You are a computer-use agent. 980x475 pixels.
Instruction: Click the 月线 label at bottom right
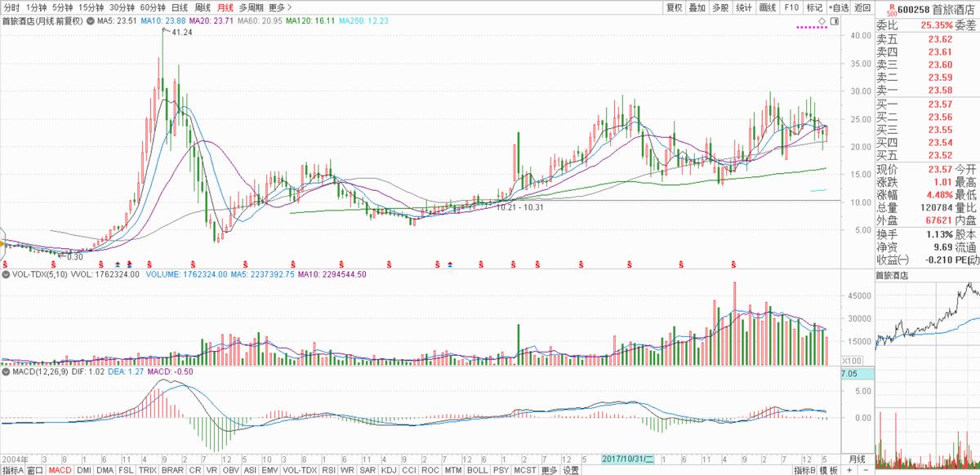coord(857,459)
